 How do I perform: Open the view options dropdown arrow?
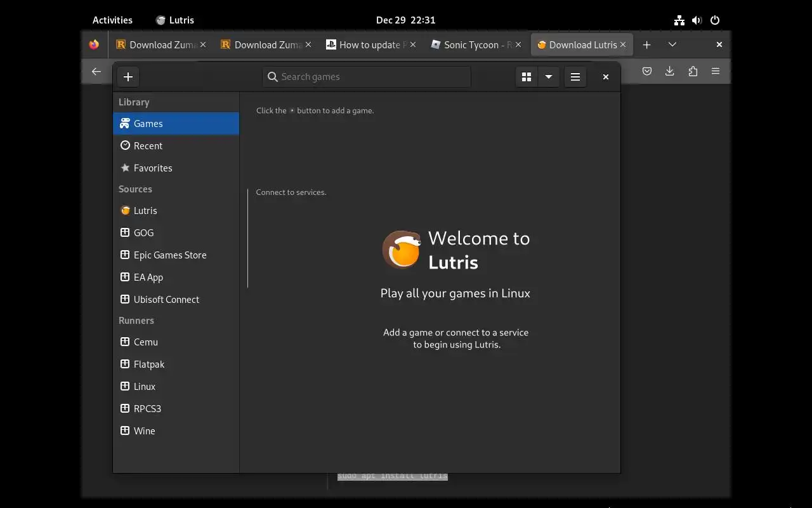[549, 77]
